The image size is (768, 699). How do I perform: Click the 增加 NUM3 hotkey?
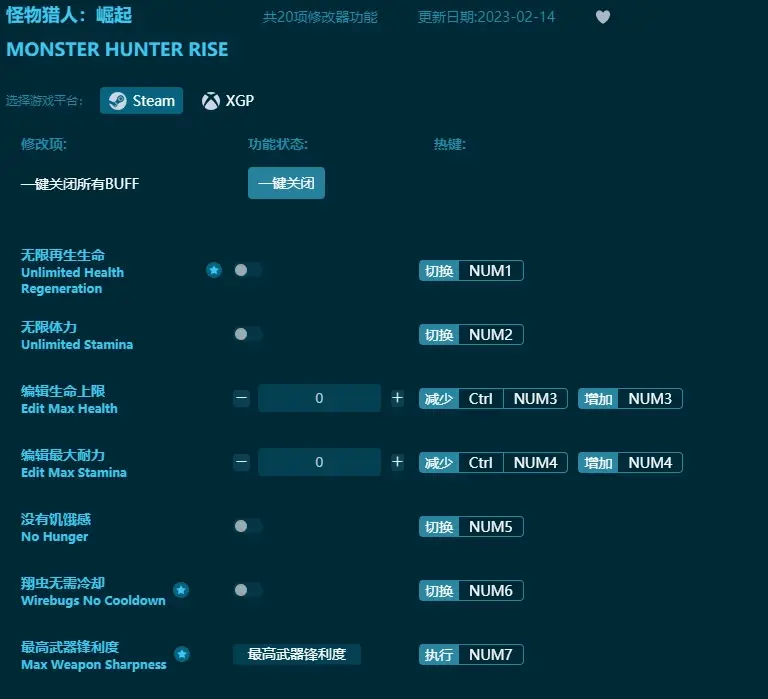tap(630, 399)
